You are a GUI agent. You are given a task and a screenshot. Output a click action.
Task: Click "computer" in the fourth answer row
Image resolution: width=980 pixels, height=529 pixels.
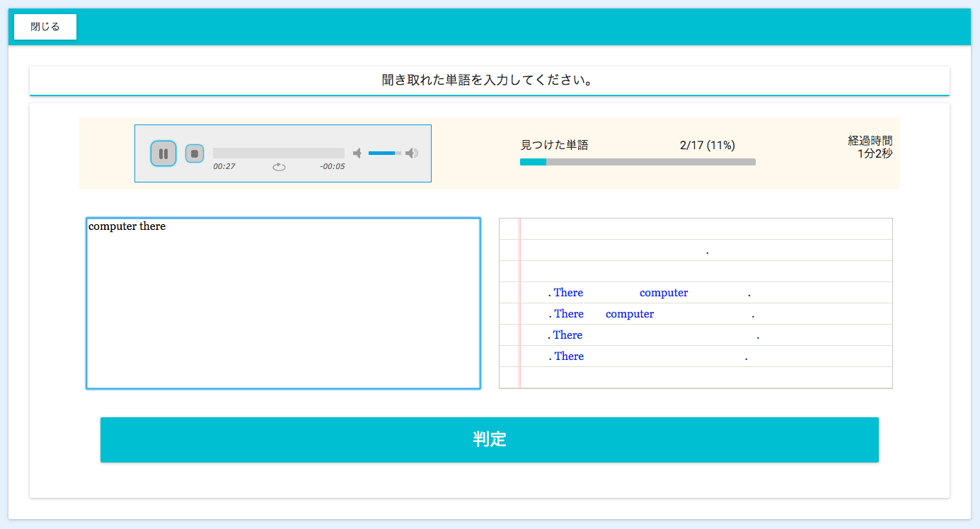coord(664,293)
